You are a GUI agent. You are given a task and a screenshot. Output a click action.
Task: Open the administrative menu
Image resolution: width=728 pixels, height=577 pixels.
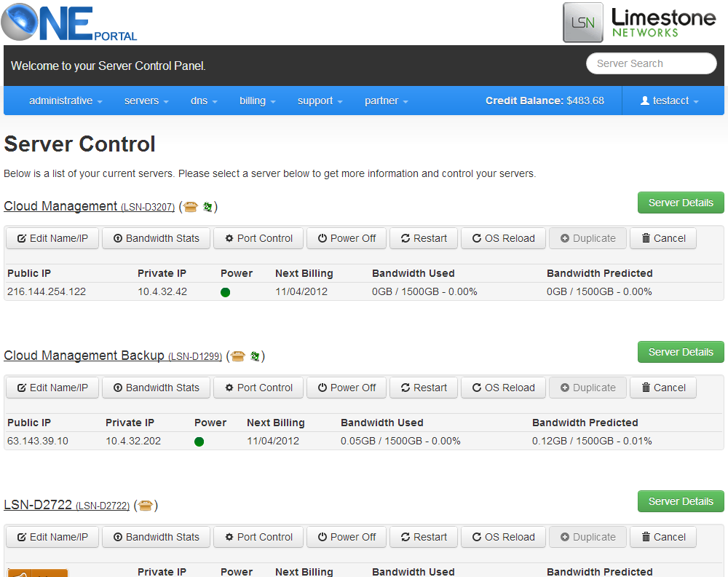coord(66,101)
